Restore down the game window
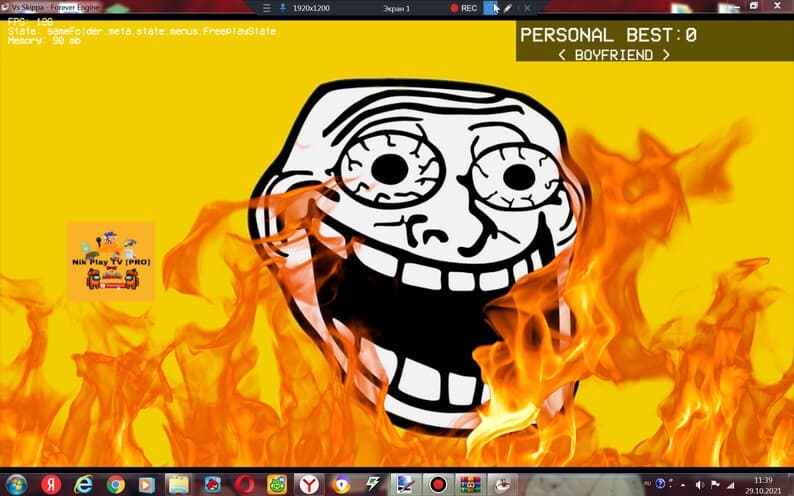This screenshot has width=794, height=496. (x=753, y=6)
